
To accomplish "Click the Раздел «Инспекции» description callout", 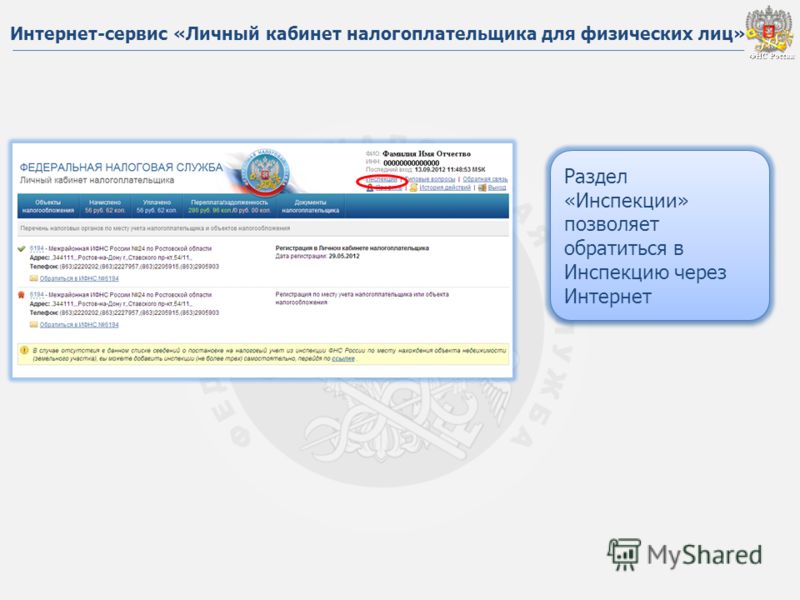I will [659, 236].
